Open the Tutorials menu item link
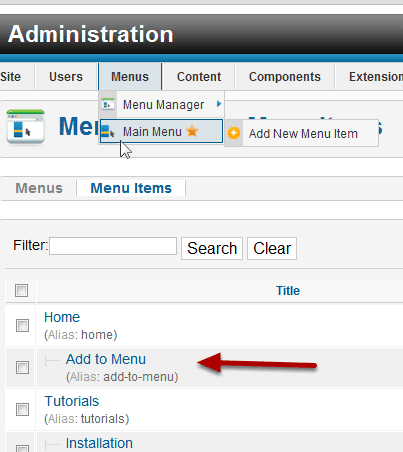The height and width of the screenshot is (452, 403). coord(72,401)
